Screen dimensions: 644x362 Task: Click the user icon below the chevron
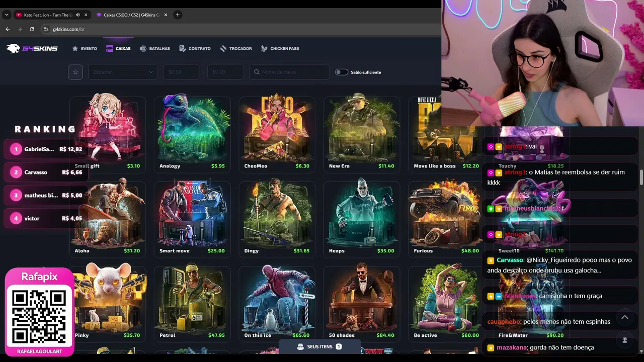point(625,340)
